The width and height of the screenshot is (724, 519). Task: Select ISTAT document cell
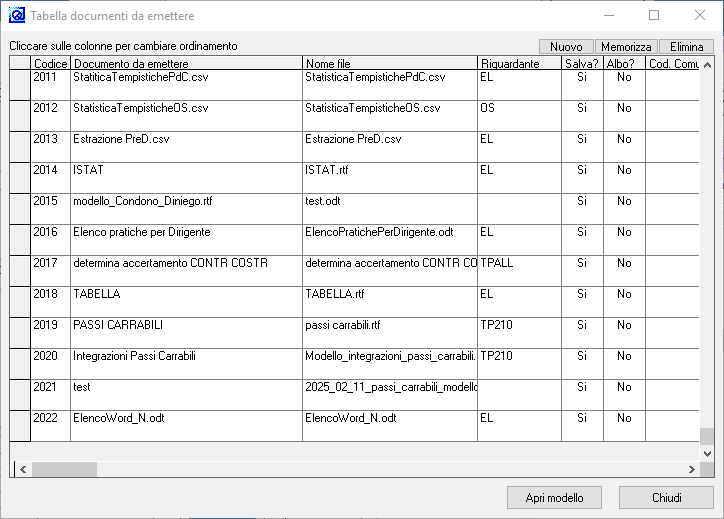coord(187,178)
